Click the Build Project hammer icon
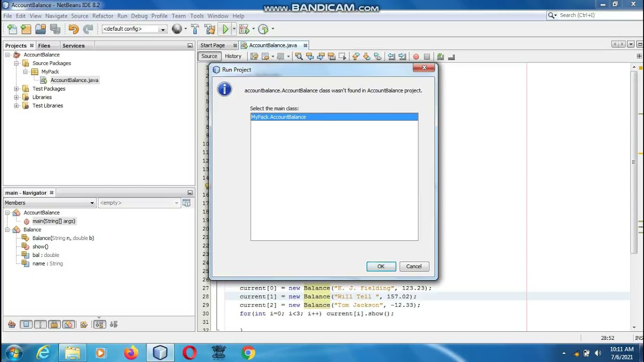644x362 pixels. pos(195,29)
